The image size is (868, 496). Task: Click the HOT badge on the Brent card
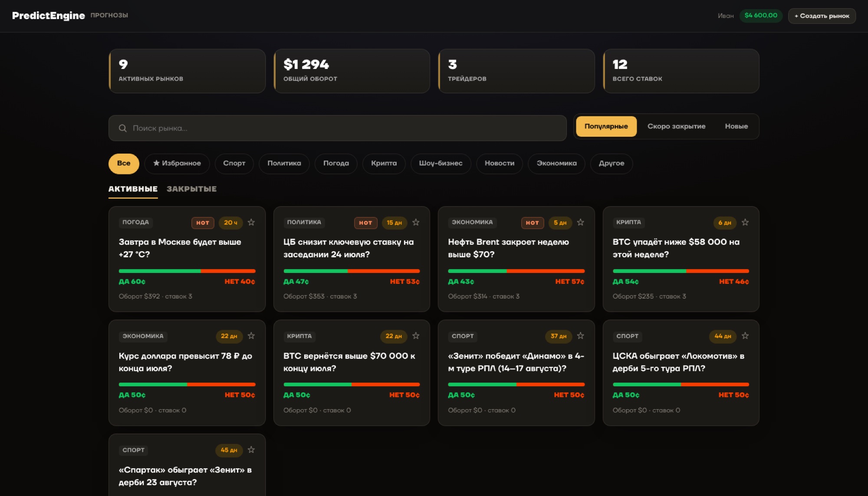click(532, 223)
